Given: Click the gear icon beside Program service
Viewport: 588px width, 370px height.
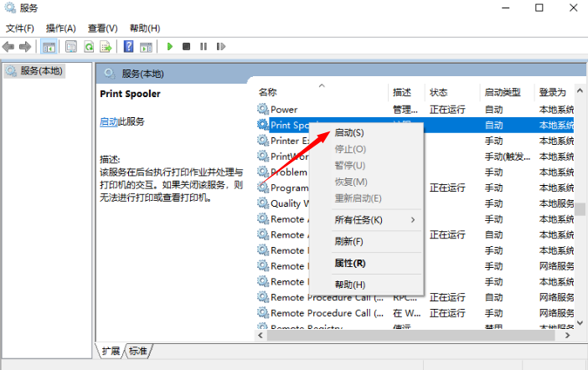Looking at the screenshot, I should (263, 188).
